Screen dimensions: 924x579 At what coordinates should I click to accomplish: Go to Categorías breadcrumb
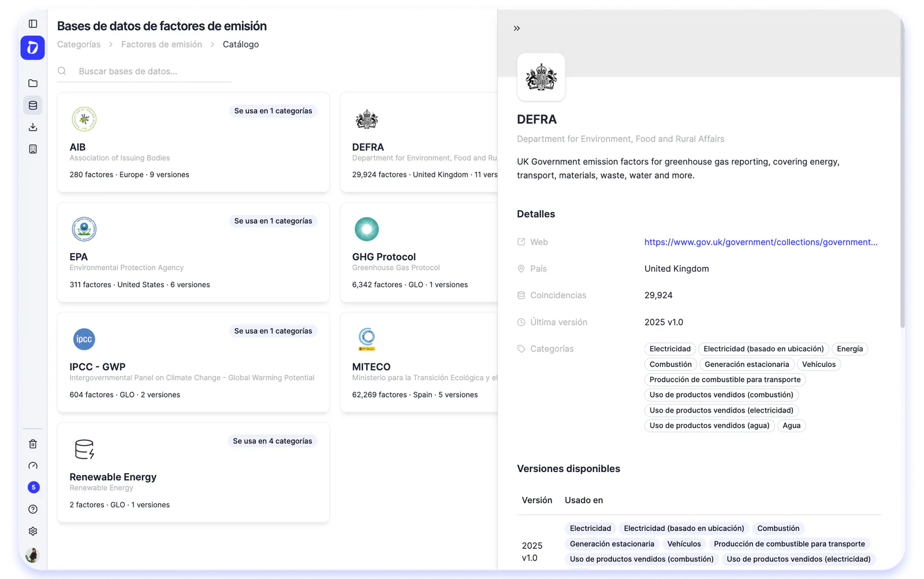[x=79, y=44]
